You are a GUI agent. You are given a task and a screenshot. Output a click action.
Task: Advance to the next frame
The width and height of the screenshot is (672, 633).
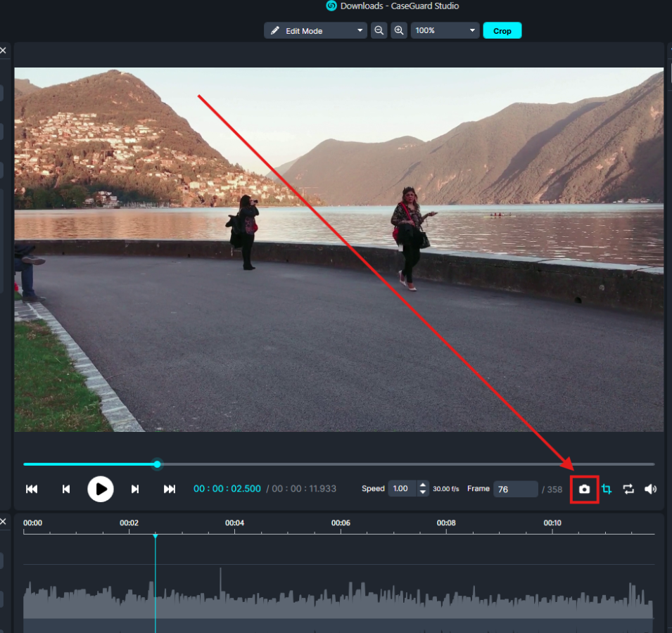point(135,490)
